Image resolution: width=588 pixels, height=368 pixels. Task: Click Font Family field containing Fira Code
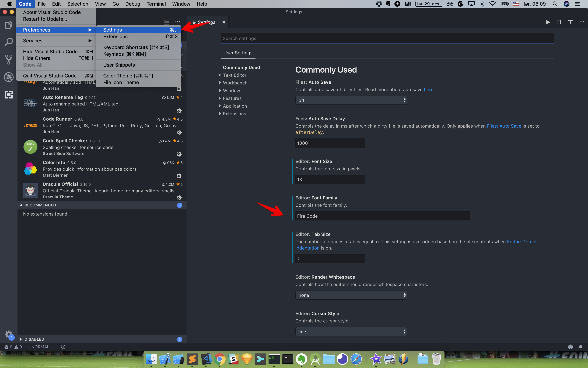point(383,216)
